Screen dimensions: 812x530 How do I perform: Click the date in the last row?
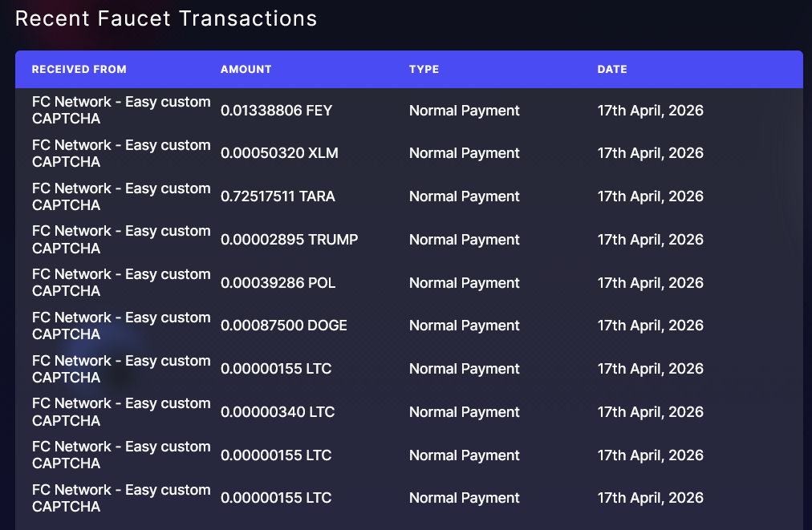coord(651,498)
